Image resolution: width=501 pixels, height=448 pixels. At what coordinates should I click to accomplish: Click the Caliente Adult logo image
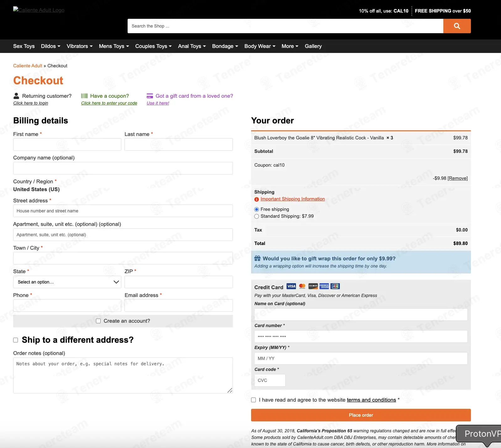click(39, 10)
